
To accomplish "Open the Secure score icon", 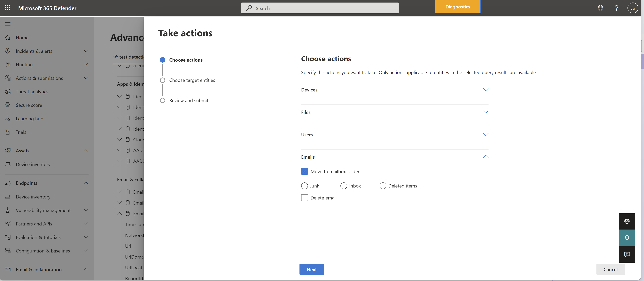I will tap(8, 105).
